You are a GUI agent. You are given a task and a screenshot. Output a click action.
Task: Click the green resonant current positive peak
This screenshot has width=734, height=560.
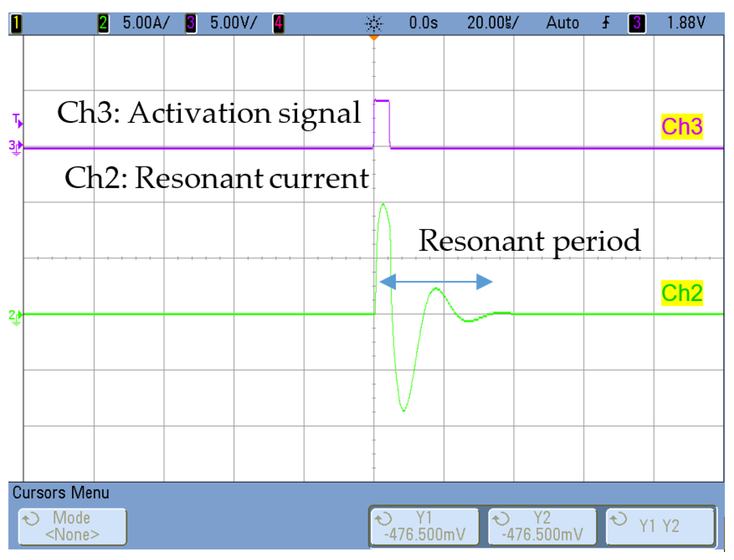383,204
